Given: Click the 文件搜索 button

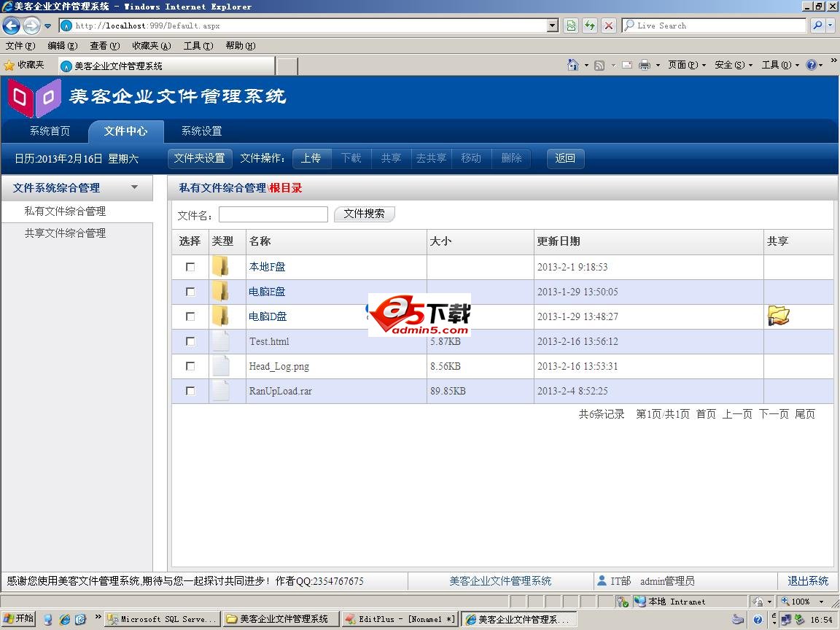Looking at the screenshot, I should point(365,214).
